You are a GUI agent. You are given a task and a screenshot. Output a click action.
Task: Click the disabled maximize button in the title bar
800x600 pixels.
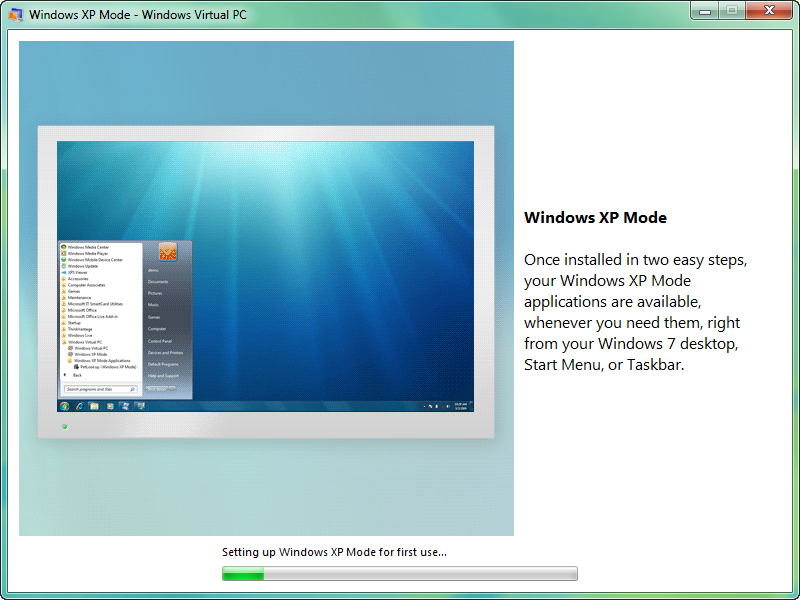click(x=732, y=11)
